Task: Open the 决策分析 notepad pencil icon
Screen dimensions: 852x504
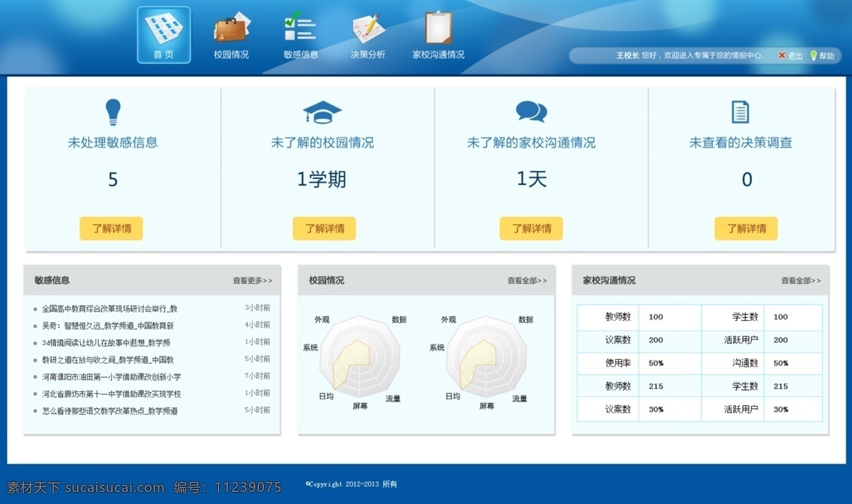Action: pos(368,28)
